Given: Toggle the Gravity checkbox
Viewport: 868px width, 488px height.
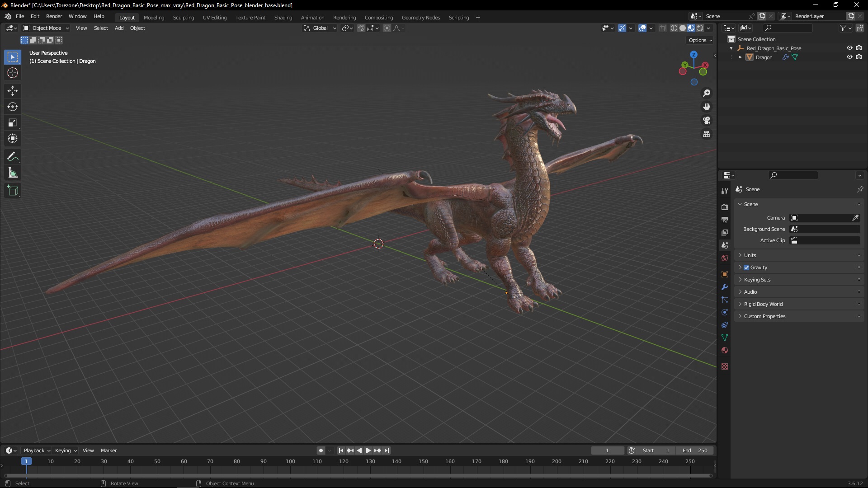Looking at the screenshot, I should coord(746,267).
